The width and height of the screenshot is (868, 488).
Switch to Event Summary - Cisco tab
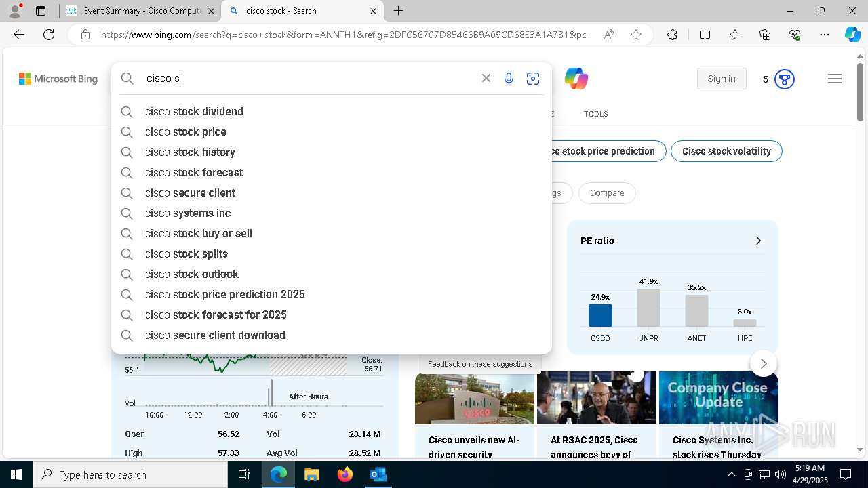pyautogui.click(x=140, y=11)
